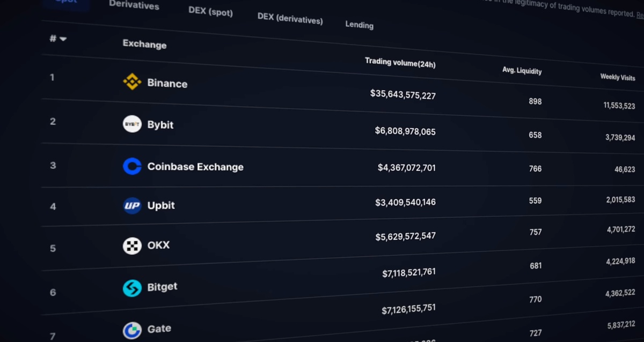This screenshot has width=644, height=342.
Task: Sort by Avg. Liquidity column header
Action: click(x=522, y=70)
